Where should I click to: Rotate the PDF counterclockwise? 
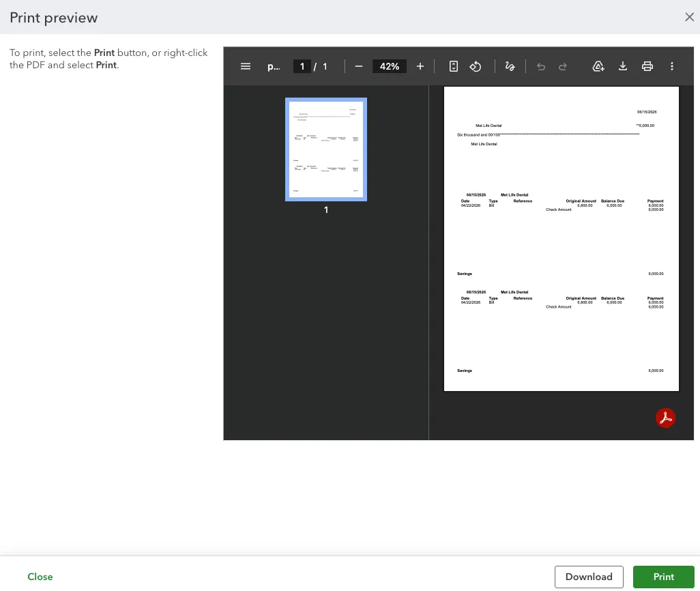[476, 67]
